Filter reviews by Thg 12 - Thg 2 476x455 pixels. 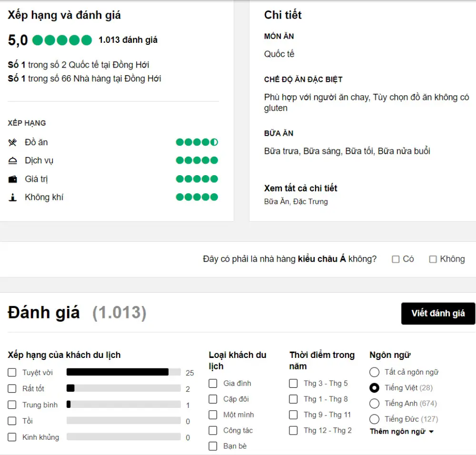click(x=293, y=430)
